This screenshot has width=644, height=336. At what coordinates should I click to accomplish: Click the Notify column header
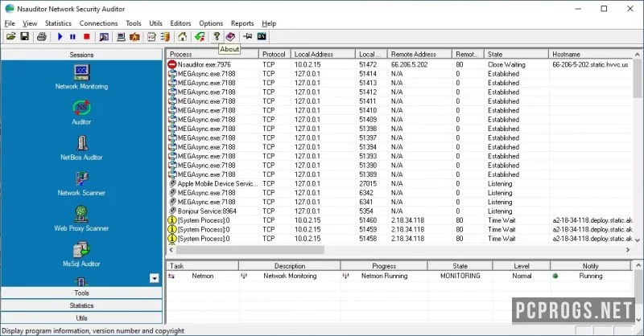[x=590, y=266]
